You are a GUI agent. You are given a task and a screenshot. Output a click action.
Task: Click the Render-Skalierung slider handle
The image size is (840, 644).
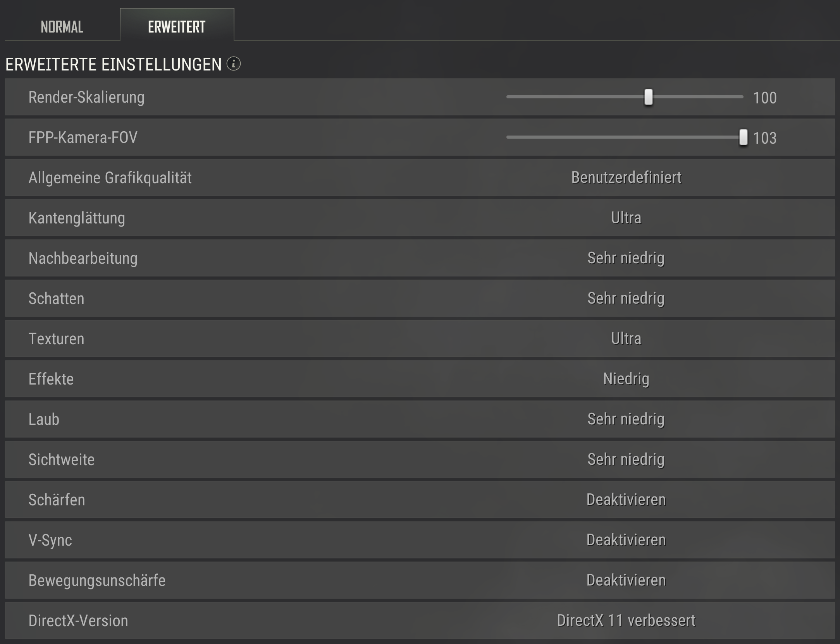[648, 97]
